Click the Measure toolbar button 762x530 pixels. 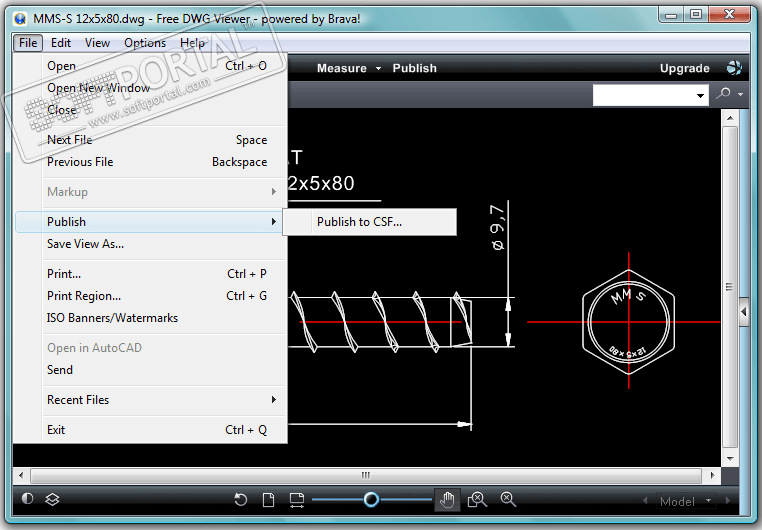pyautogui.click(x=342, y=68)
